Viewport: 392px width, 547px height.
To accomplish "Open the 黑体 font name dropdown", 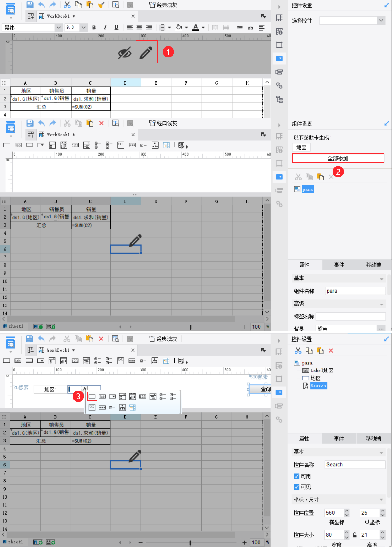I will point(59,28).
